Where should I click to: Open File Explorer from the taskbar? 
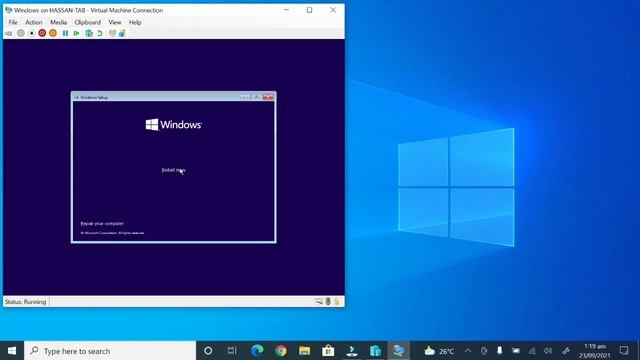pos(304,351)
